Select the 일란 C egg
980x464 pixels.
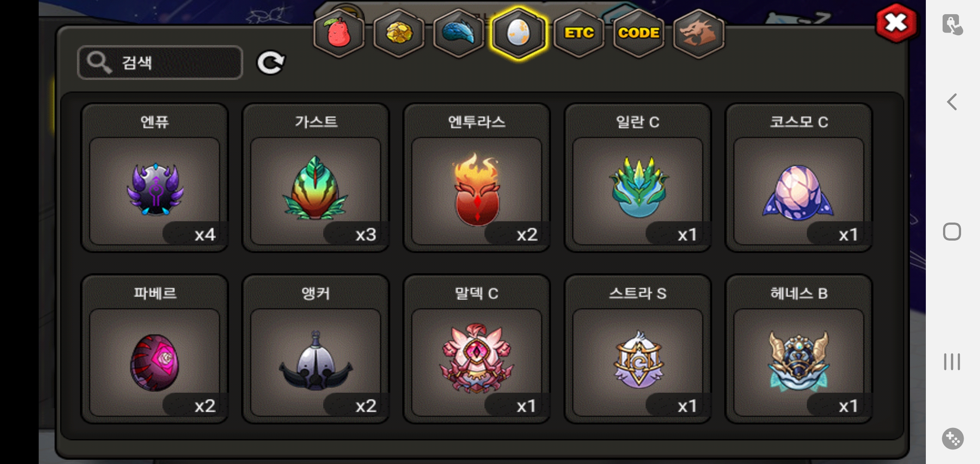638,177
